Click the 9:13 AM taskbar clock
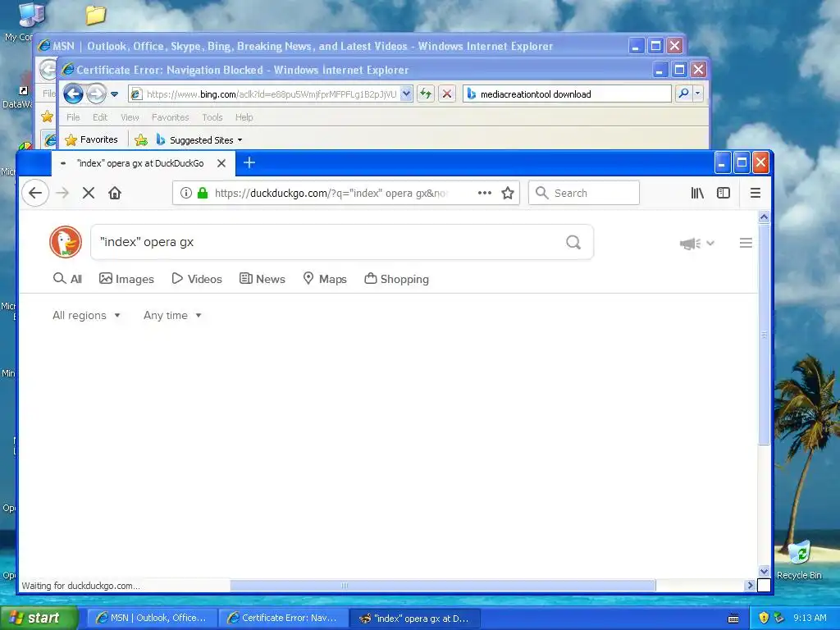The height and width of the screenshot is (630, 840). click(810, 619)
